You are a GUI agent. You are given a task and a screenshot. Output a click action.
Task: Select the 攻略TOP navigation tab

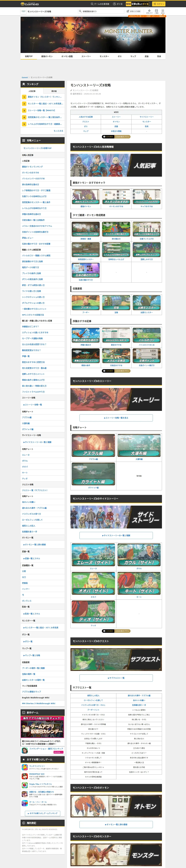tap(29, 56)
